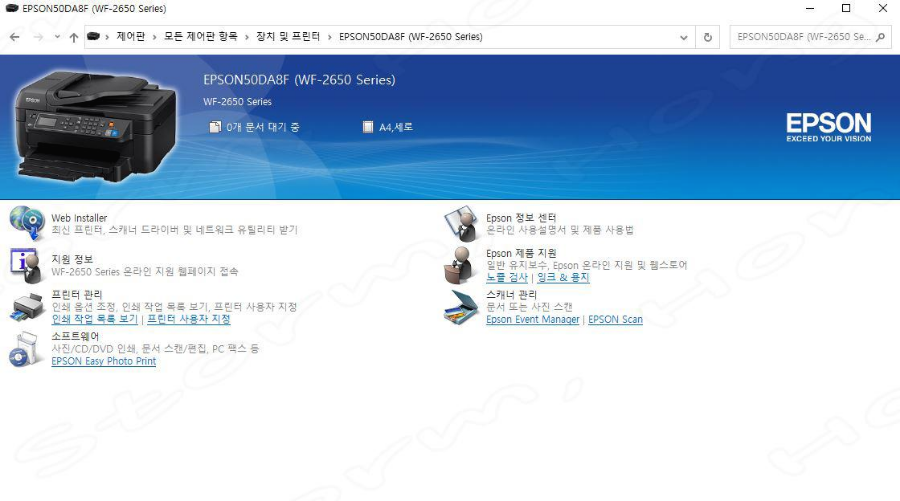Click the WF-2650 printer product image
This screenshot has width=900, height=501.
[95, 126]
